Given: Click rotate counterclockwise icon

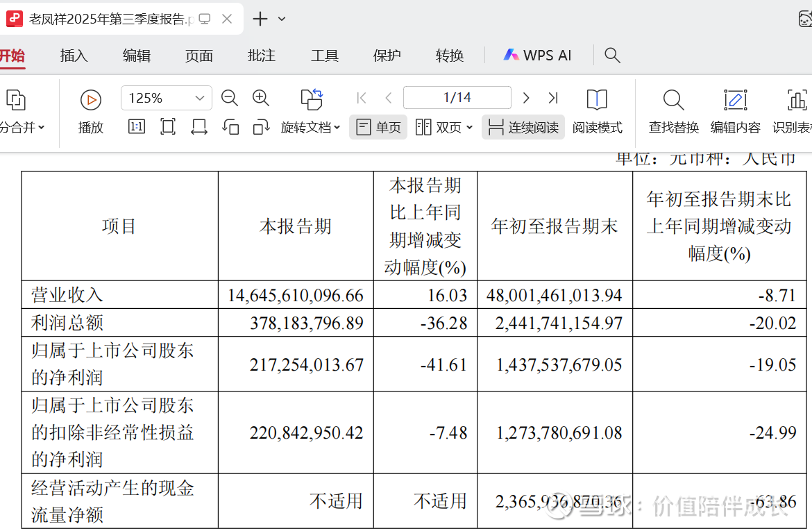Looking at the screenshot, I should (230, 127).
